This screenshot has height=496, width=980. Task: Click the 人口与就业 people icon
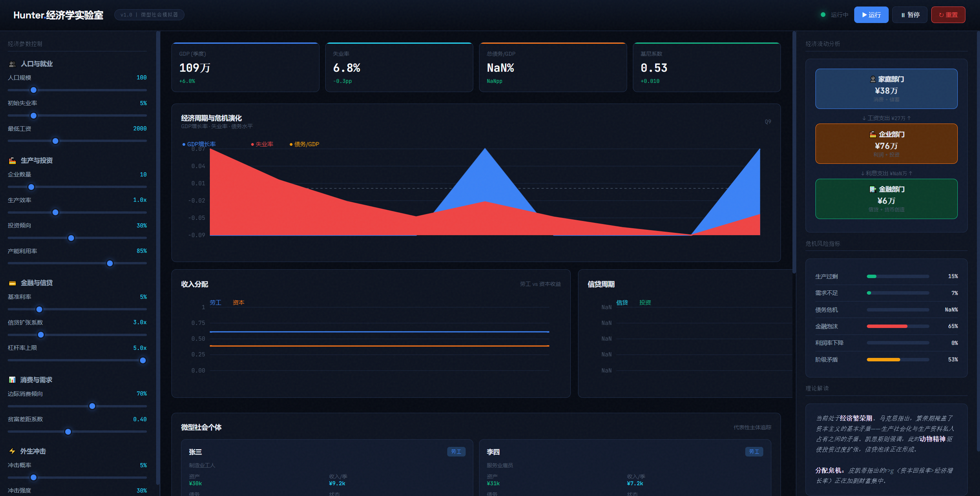pyautogui.click(x=12, y=64)
